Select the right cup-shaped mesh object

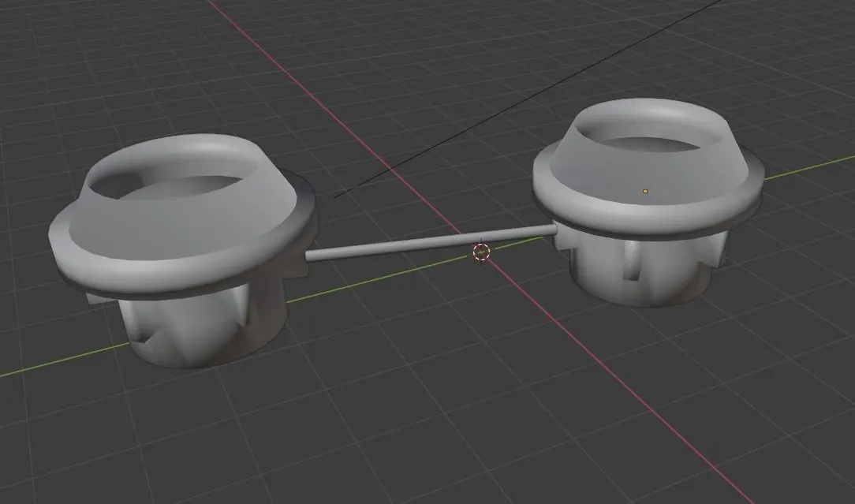click(648, 203)
